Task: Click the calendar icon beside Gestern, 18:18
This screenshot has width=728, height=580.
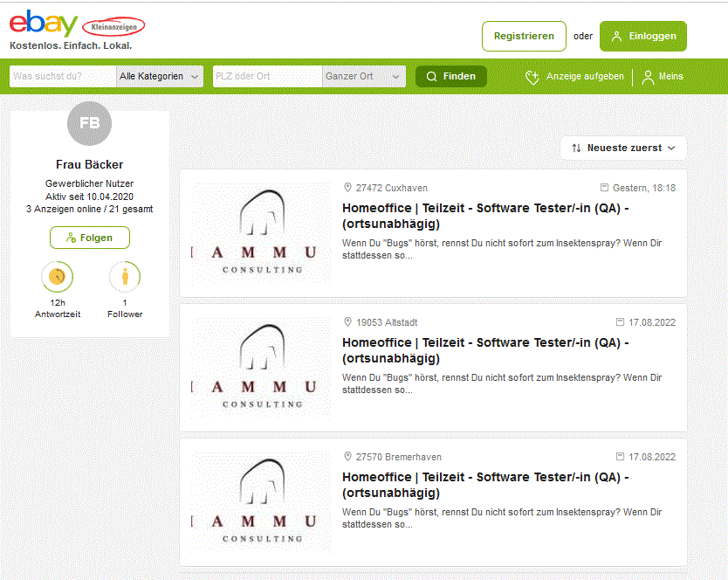Action: (605, 187)
